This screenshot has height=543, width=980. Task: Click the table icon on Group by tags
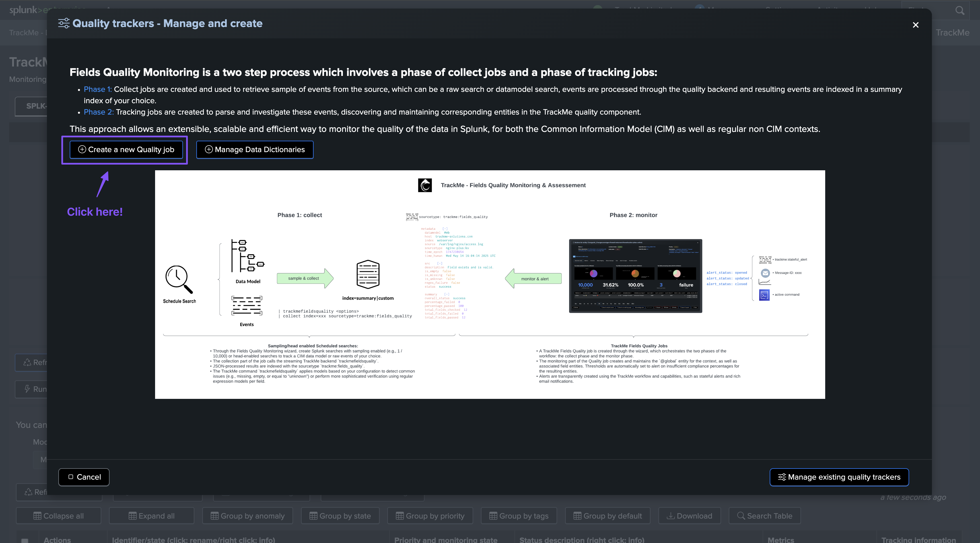click(493, 516)
